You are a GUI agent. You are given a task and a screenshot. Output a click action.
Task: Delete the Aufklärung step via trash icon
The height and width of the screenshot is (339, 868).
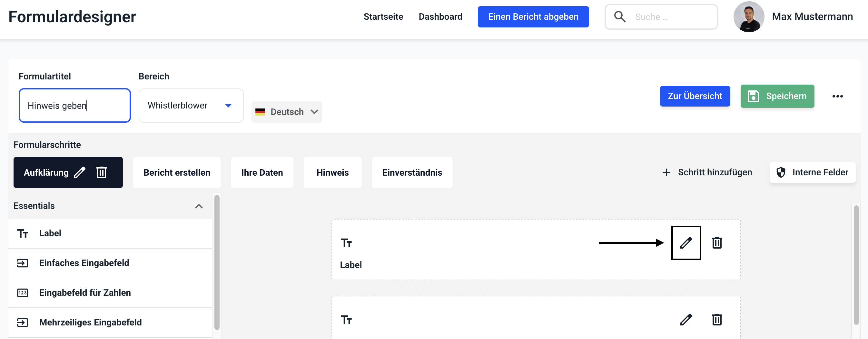tap(102, 172)
